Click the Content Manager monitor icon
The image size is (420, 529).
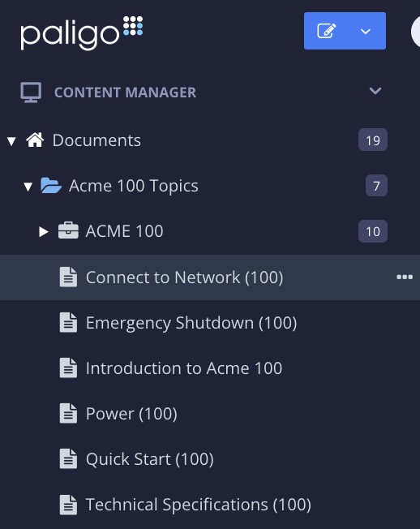coord(31,92)
